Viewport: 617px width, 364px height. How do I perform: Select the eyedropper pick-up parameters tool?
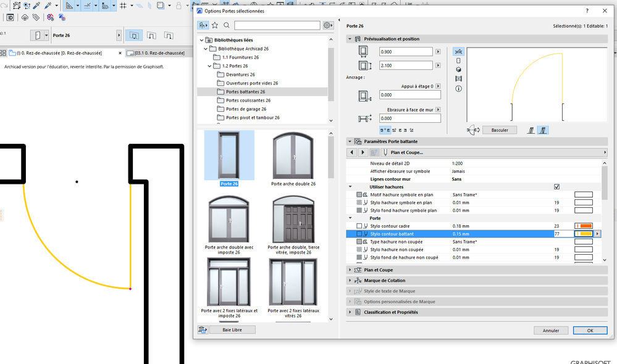36,6
